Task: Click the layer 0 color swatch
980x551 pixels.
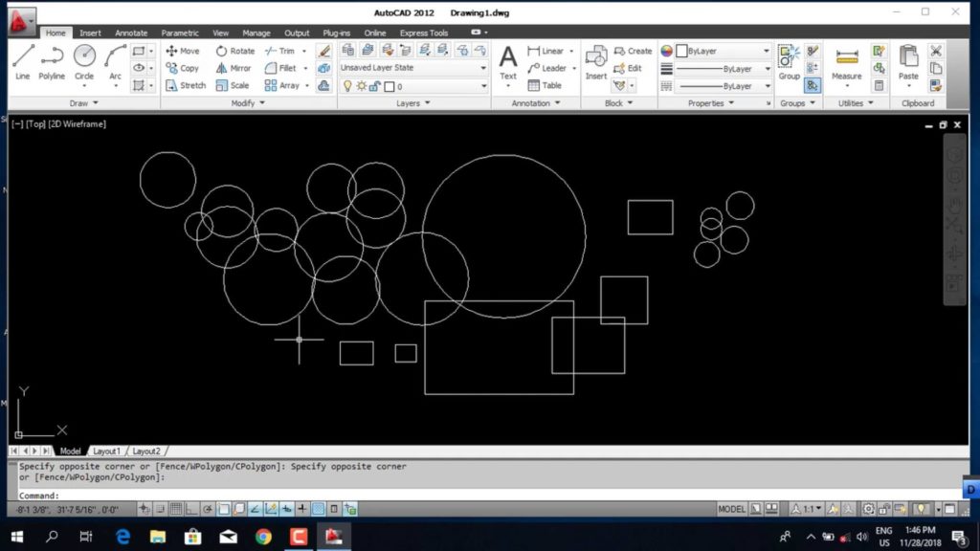Action: point(390,86)
